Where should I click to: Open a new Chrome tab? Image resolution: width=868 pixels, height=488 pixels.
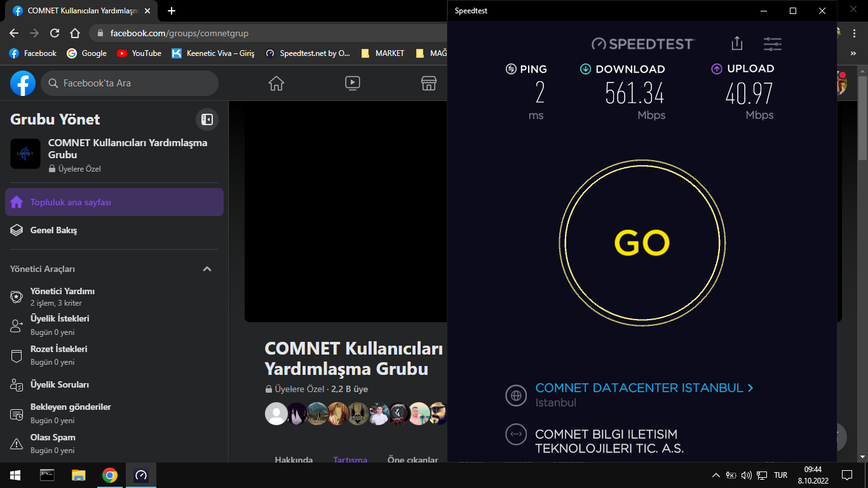pos(172,11)
